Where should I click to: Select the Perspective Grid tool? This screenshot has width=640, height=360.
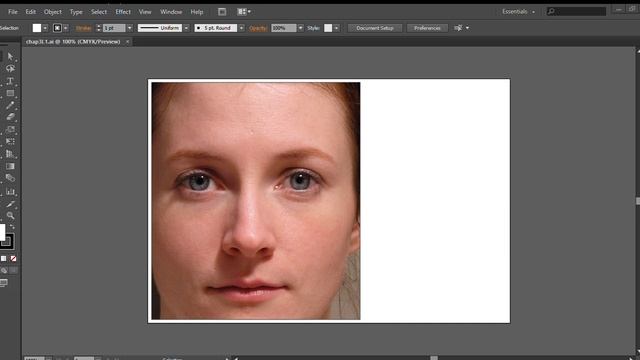tap(10, 154)
